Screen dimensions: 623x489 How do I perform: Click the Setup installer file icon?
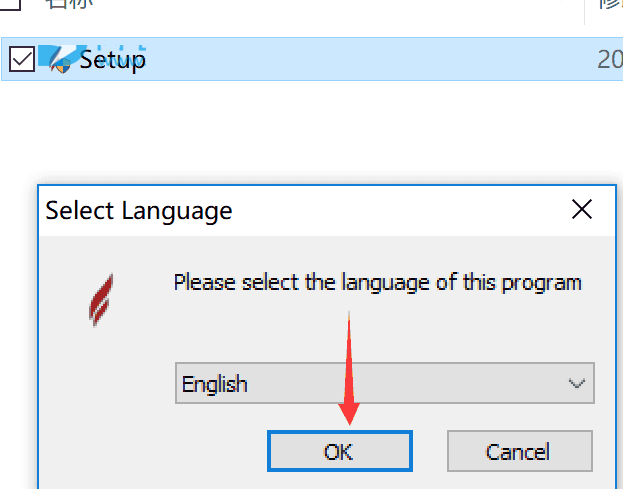[60, 60]
